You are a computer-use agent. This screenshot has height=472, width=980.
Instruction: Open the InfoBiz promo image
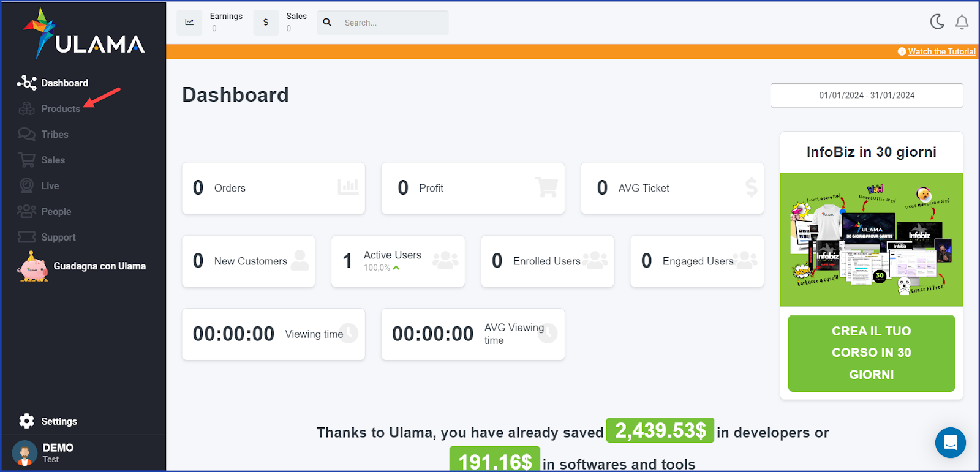pyautogui.click(x=871, y=240)
